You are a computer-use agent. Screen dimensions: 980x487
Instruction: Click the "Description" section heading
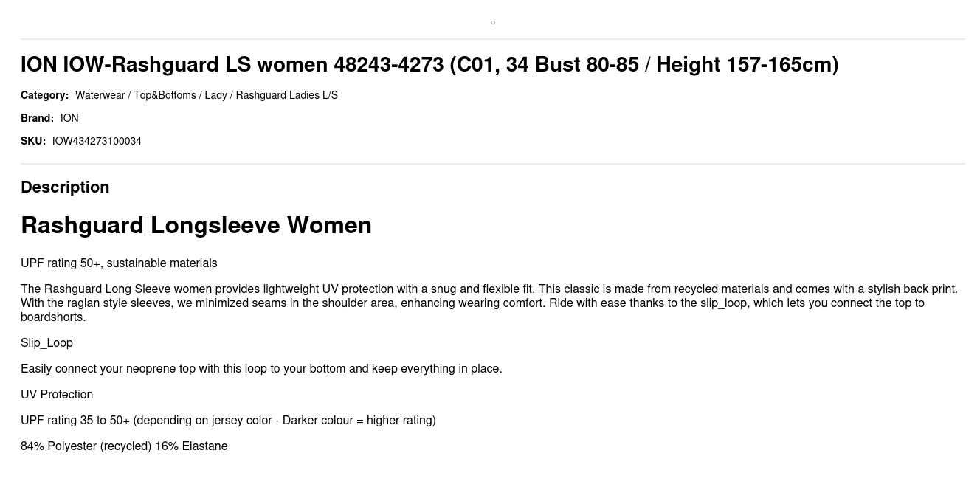point(65,187)
